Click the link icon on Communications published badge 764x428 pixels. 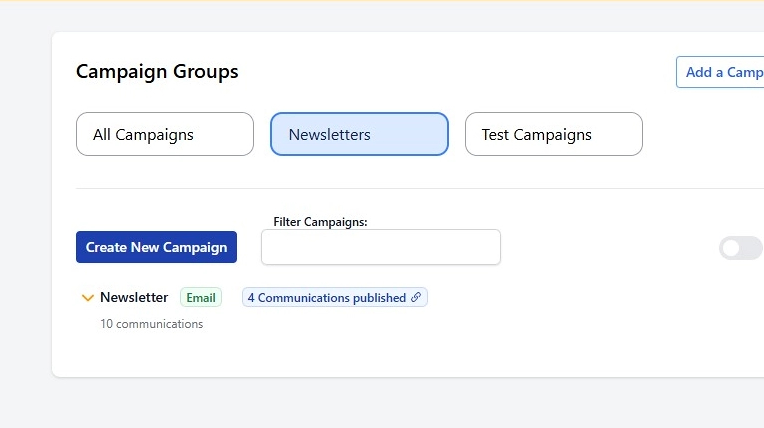pyautogui.click(x=416, y=298)
